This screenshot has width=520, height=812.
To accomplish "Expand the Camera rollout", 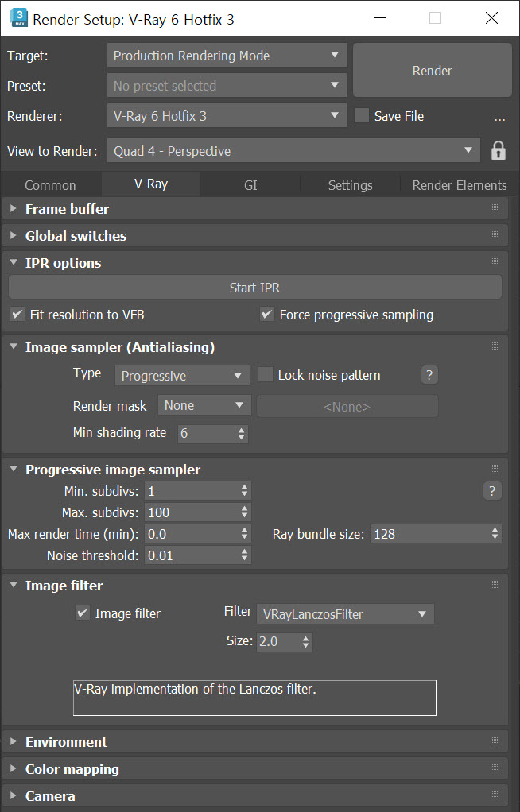I will (x=14, y=795).
